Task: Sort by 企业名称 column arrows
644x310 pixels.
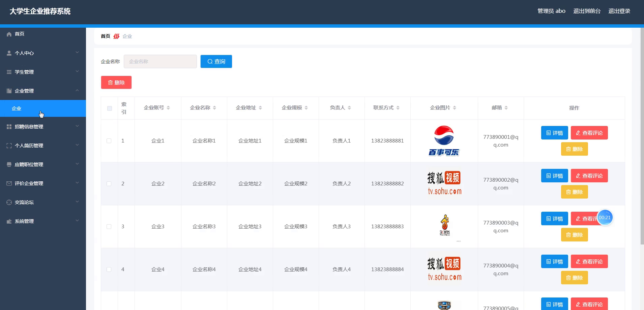Action: click(214, 108)
